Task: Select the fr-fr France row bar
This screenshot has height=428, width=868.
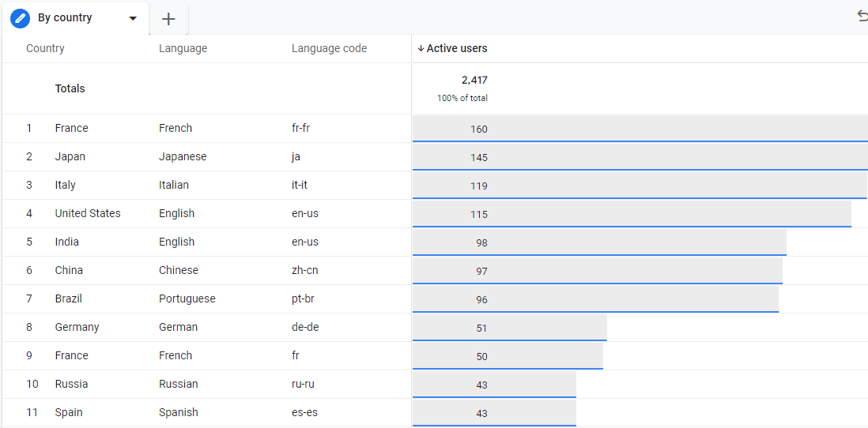Action: (640, 129)
